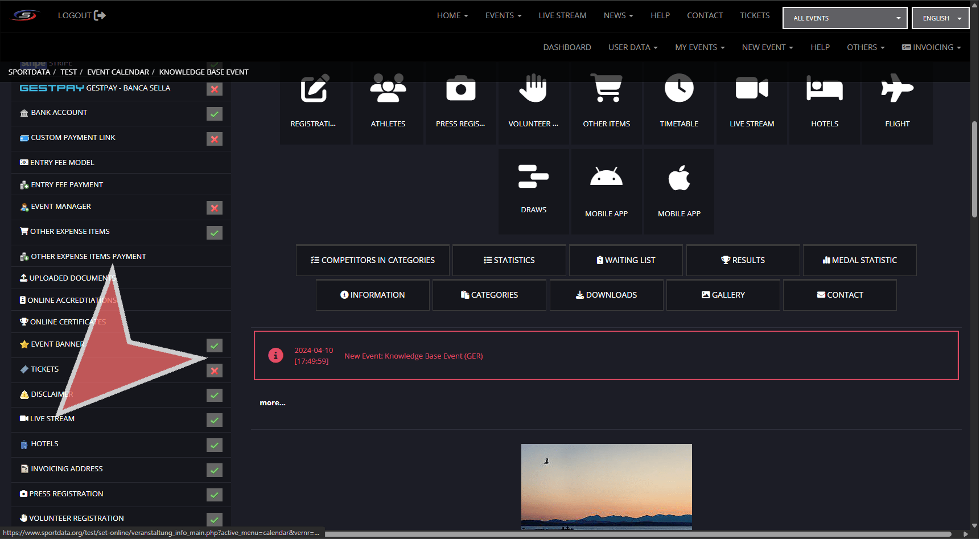Click the sunset event banner image

606,487
